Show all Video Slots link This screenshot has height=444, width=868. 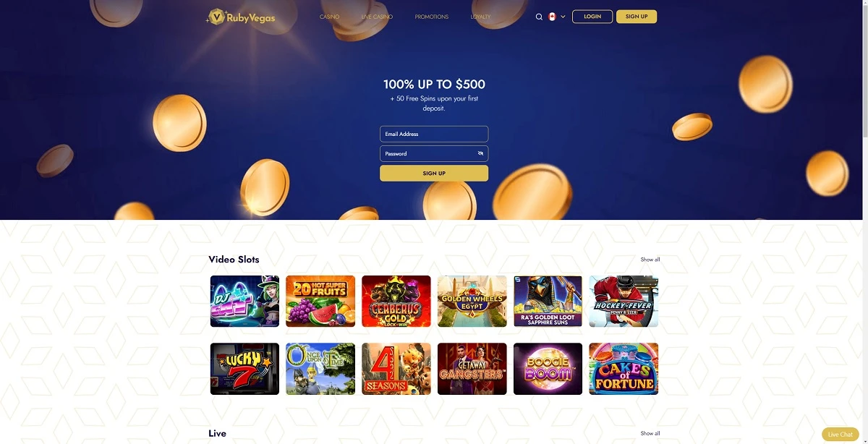click(650, 260)
